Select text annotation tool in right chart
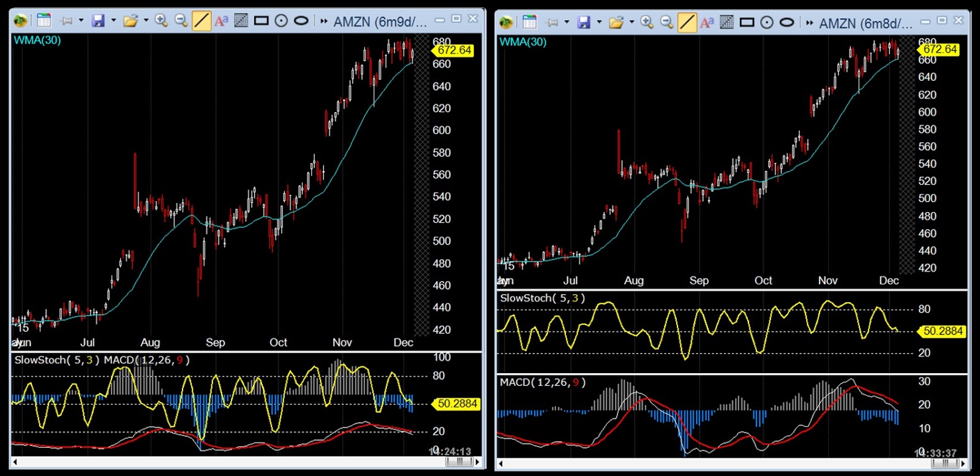 pos(707,23)
